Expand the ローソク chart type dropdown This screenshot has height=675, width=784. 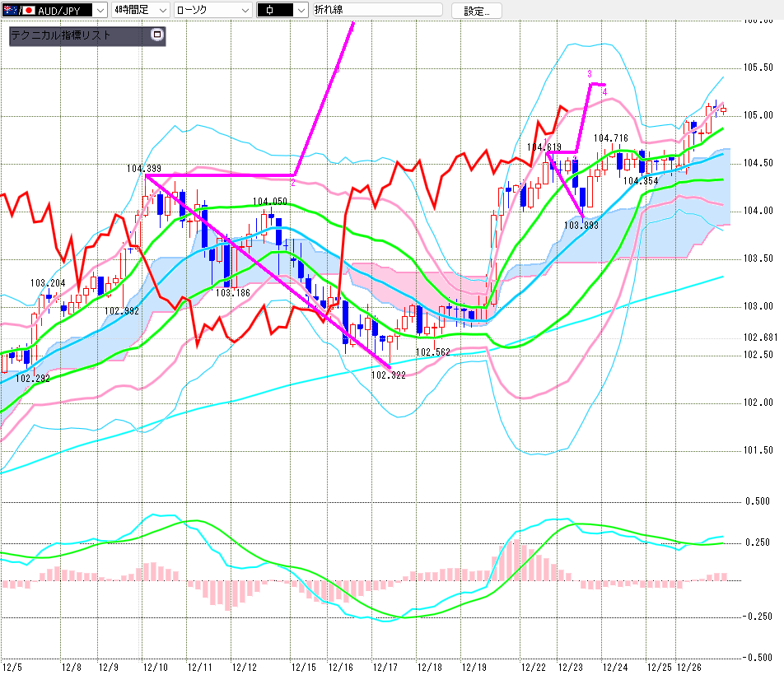tap(244, 10)
